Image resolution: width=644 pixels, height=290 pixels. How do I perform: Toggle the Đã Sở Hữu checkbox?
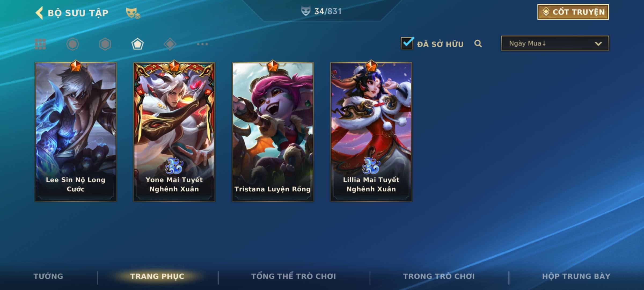[407, 43]
